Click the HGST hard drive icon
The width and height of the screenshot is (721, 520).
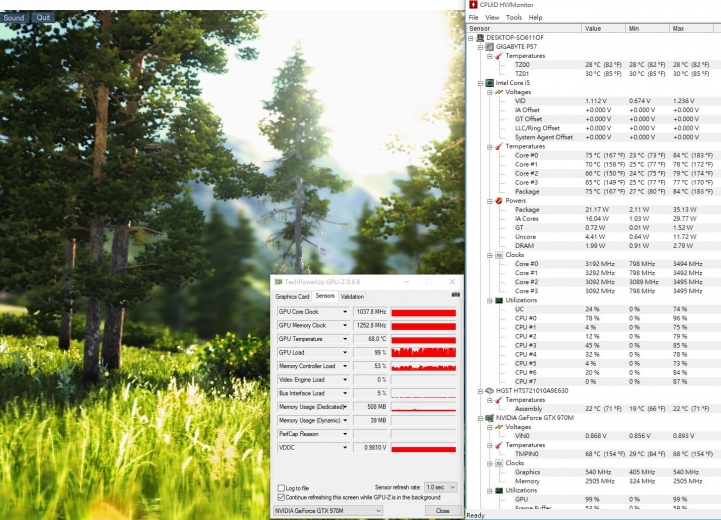click(x=489, y=391)
